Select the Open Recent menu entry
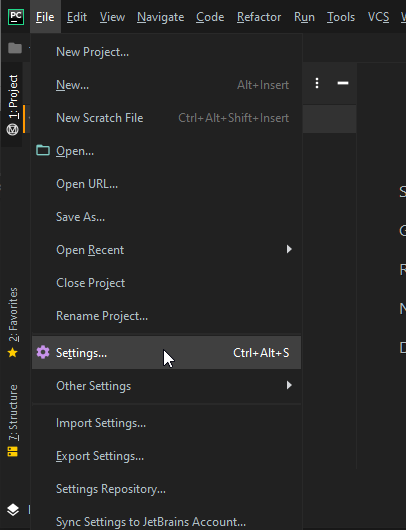Image resolution: width=406 pixels, height=530 pixels. click(166, 250)
